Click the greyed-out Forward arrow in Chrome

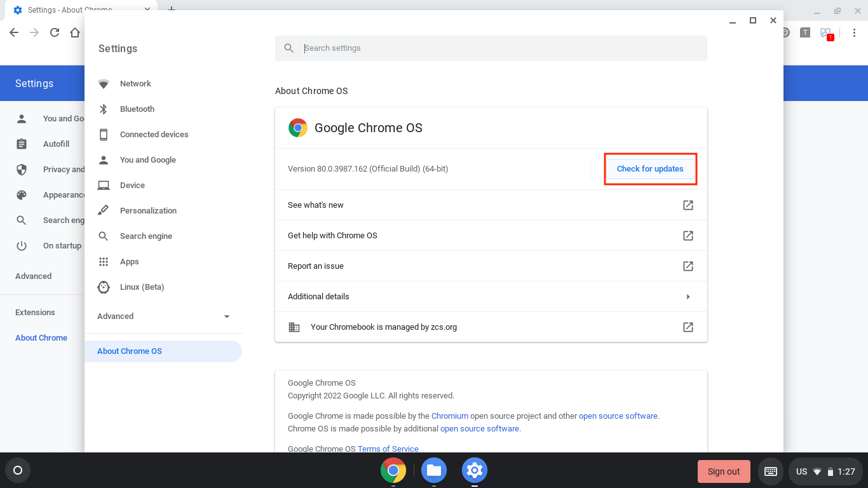pos(34,32)
